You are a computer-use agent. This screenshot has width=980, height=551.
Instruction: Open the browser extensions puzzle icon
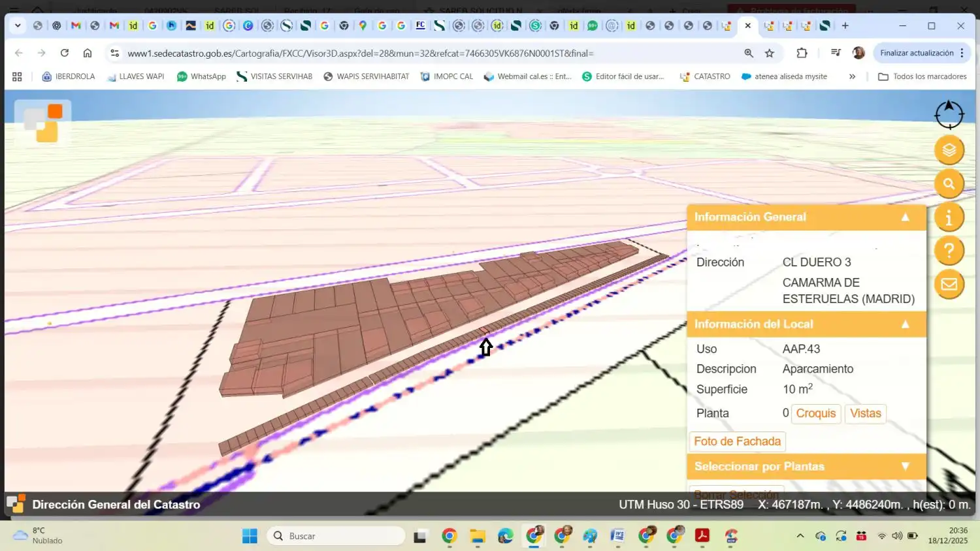802,54
